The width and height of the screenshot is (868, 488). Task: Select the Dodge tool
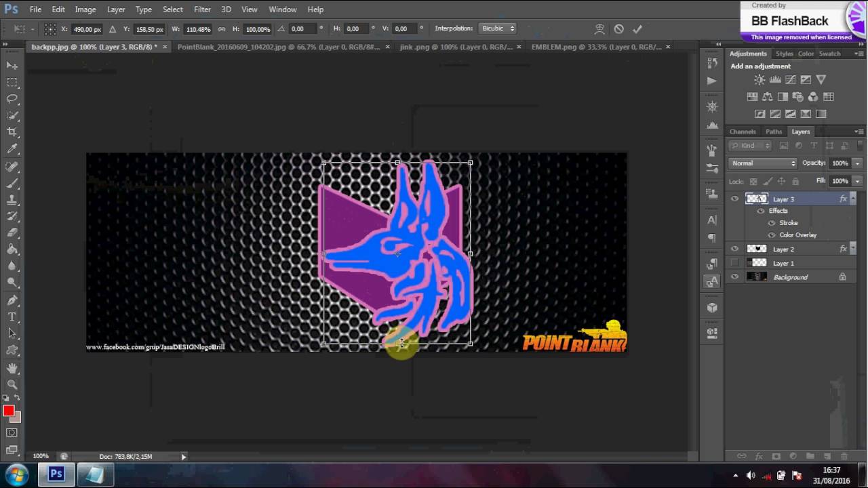point(12,283)
